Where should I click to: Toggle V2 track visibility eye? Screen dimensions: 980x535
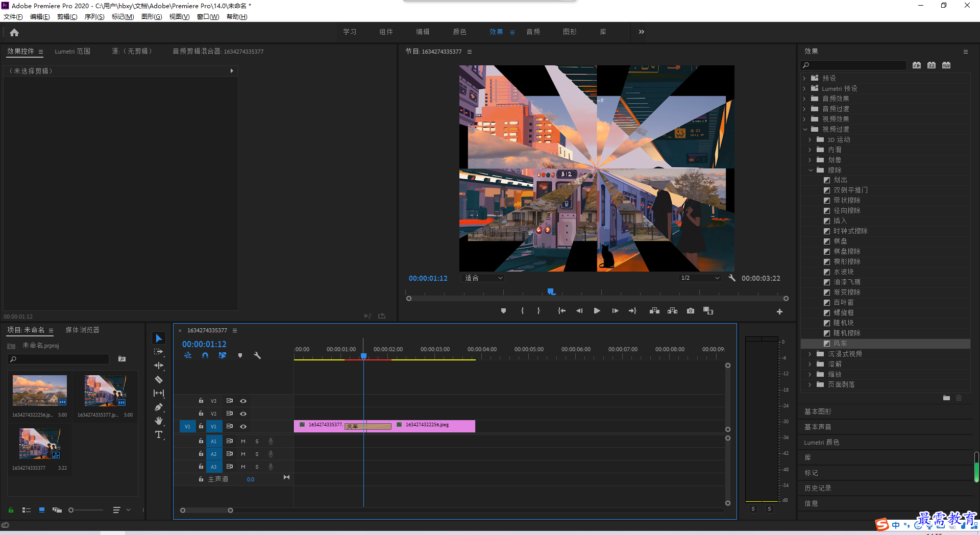243,414
